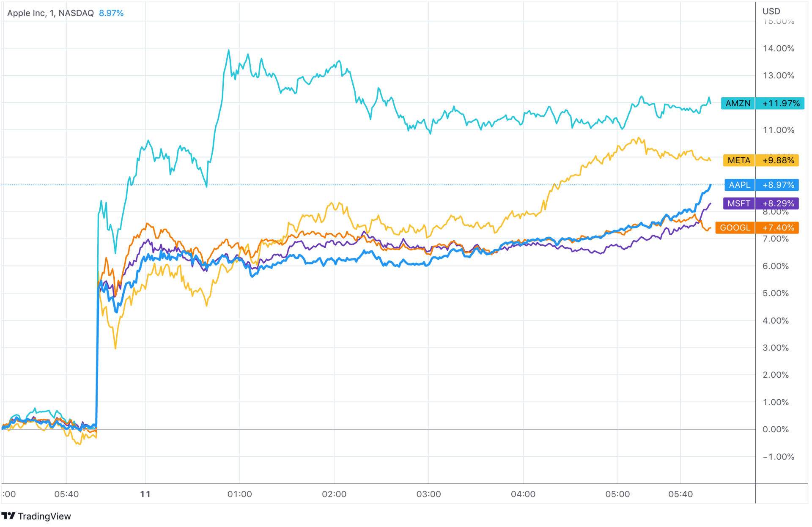Click the 03:00 time axis label

click(x=428, y=494)
